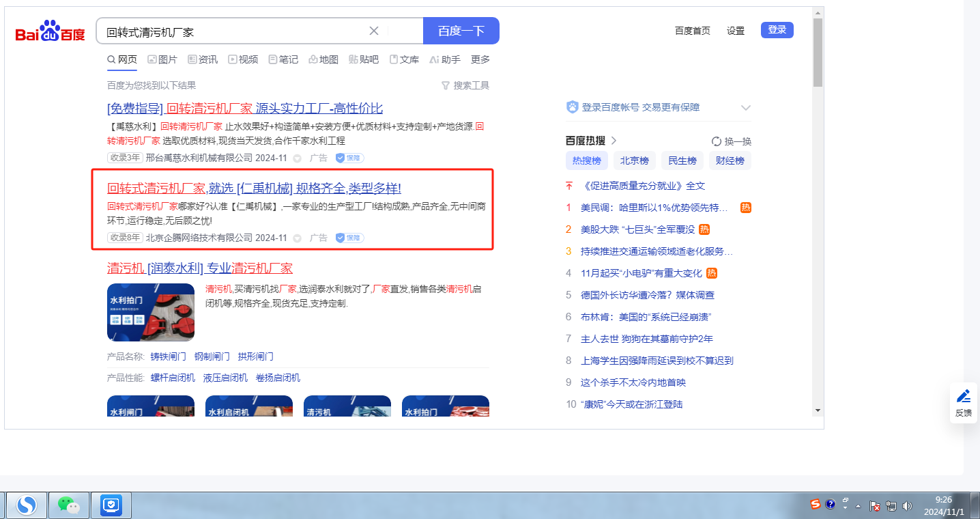Image resolution: width=980 pixels, height=519 pixels.
Task: Open the [免费指导] 回转清污机厂家 result
Action: coord(245,109)
